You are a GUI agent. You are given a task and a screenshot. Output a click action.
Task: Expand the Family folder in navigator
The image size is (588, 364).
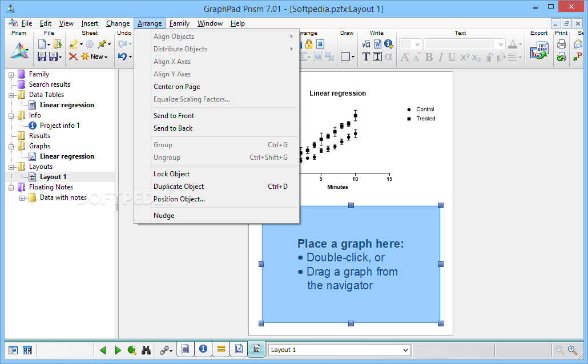pos(11,75)
